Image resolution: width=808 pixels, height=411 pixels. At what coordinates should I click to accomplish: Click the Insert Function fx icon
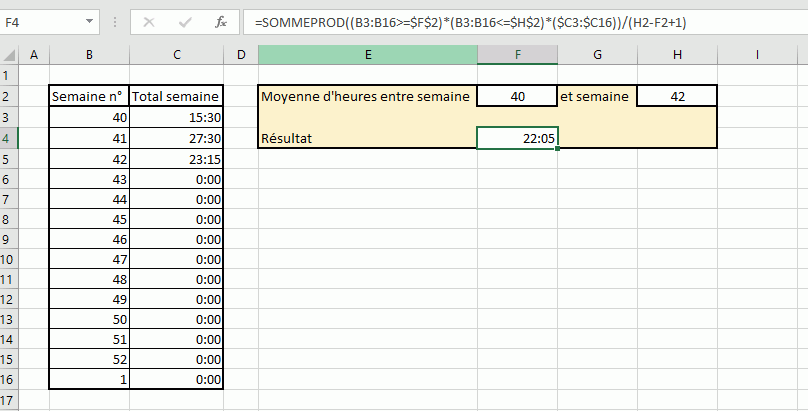coord(221,23)
